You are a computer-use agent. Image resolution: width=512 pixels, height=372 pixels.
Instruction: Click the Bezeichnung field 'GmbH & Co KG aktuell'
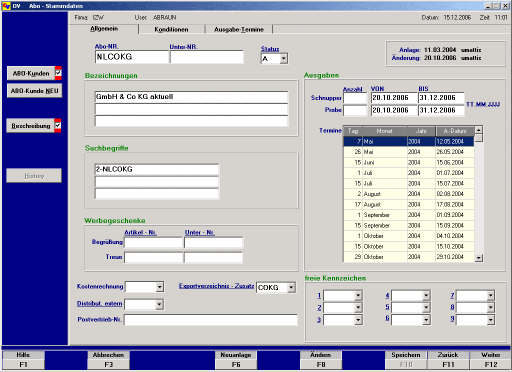(191, 97)
